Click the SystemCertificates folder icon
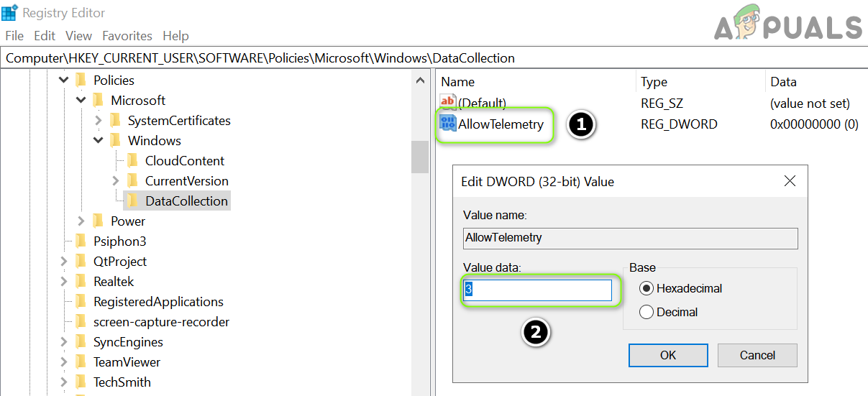The width and height of the screenshot is (868, 396). pos(115,121)
